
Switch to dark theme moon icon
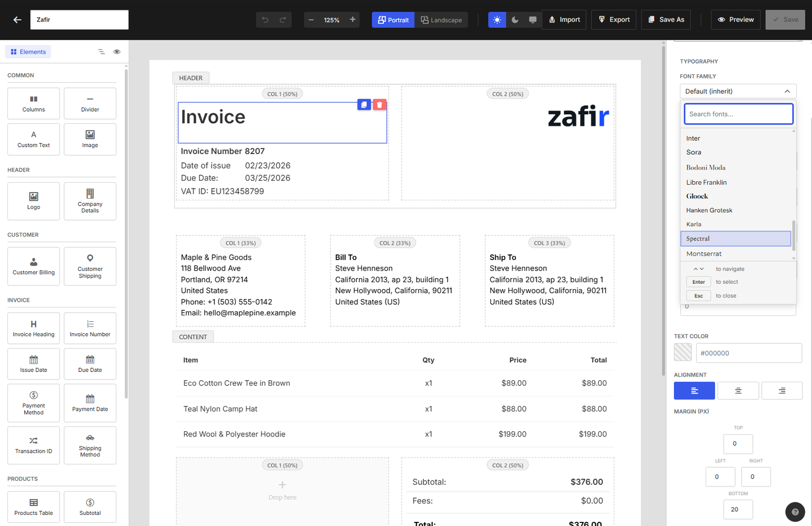[514, 19]
